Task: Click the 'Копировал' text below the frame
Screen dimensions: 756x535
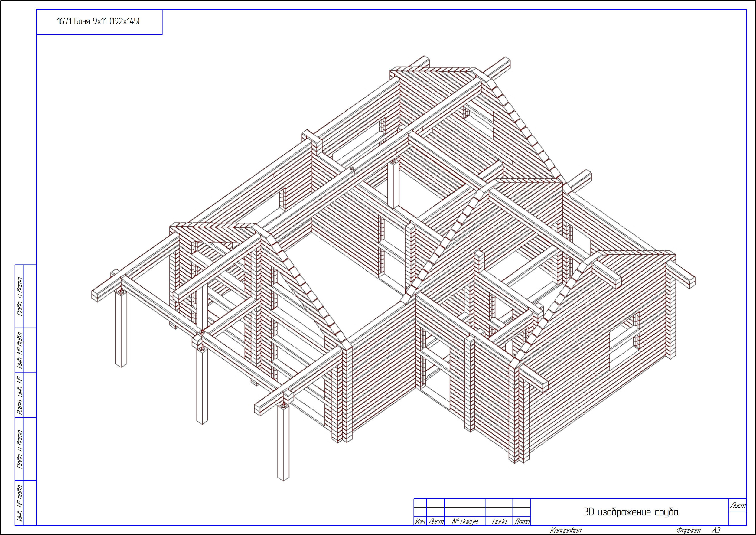Action: point(566,531)
